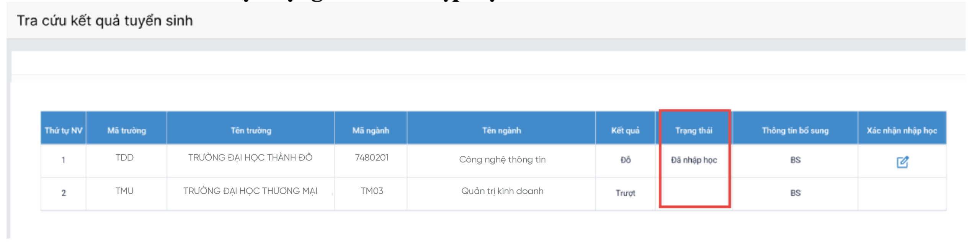Image resolution: width=980 pixels, height=243 pixels.
Task: Click the "Tên ngành" column header
Action: tap(501, 131)
